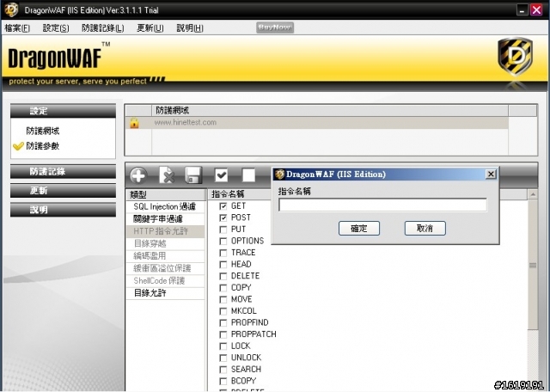Viewport: 550px width, 392px height.
Task: Expand the 設定 sidebar section header
Action: pos(63,111)
